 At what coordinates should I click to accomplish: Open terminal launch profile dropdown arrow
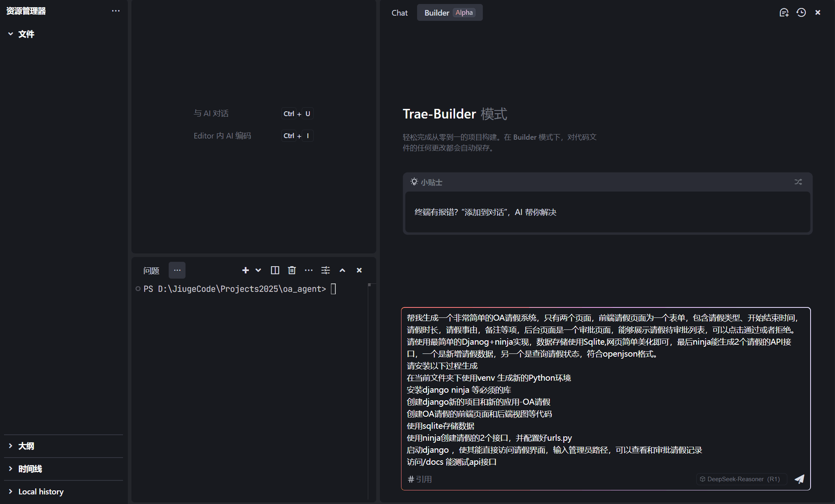pos(258,271)
